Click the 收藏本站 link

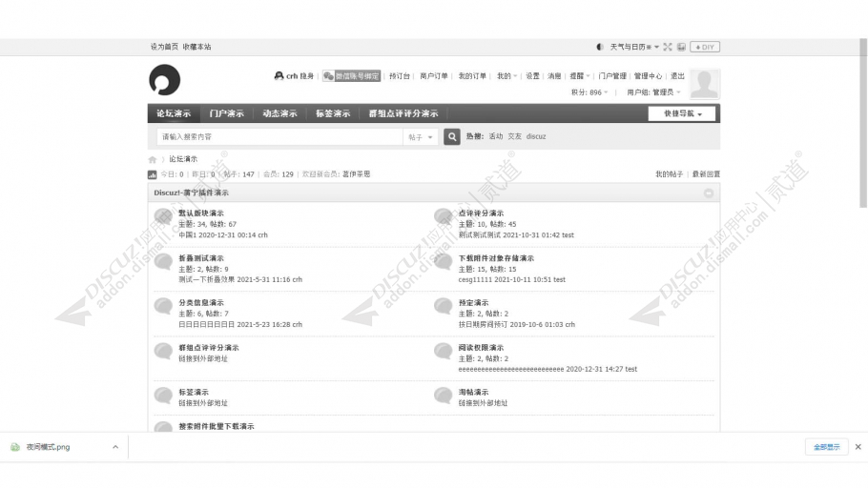point(196,47)
